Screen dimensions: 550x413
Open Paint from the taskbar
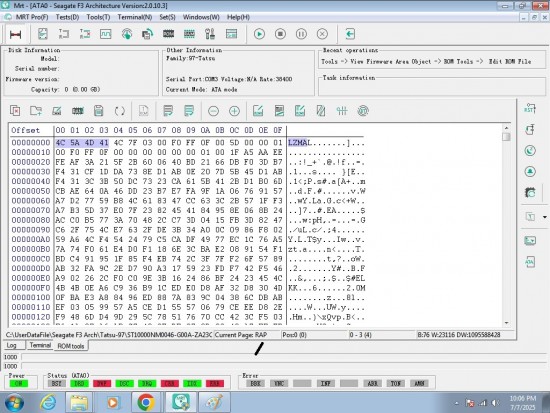click(x=214, y=402)
